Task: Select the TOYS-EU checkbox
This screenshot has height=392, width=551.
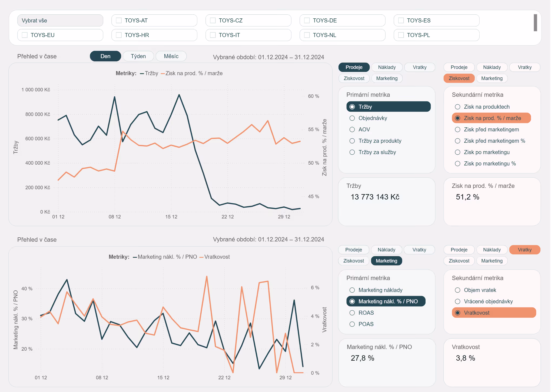Action: tap(25, 35)
